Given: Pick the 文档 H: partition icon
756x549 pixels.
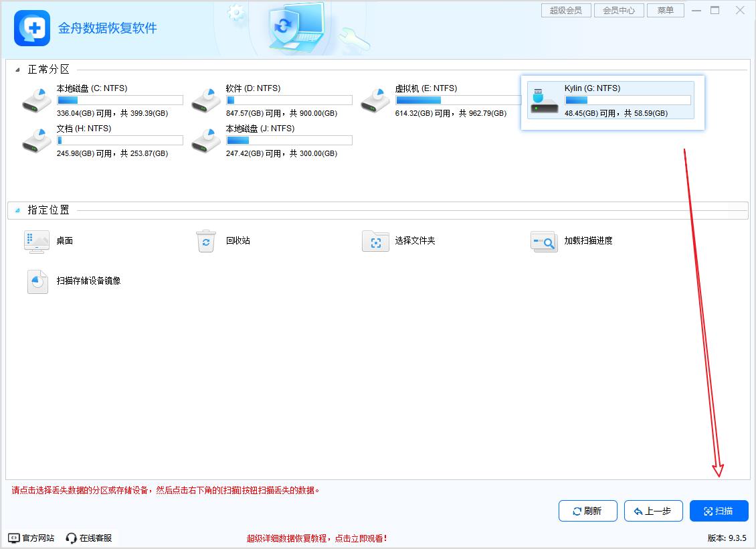Looking at the screenshot, I should (37, 141).
